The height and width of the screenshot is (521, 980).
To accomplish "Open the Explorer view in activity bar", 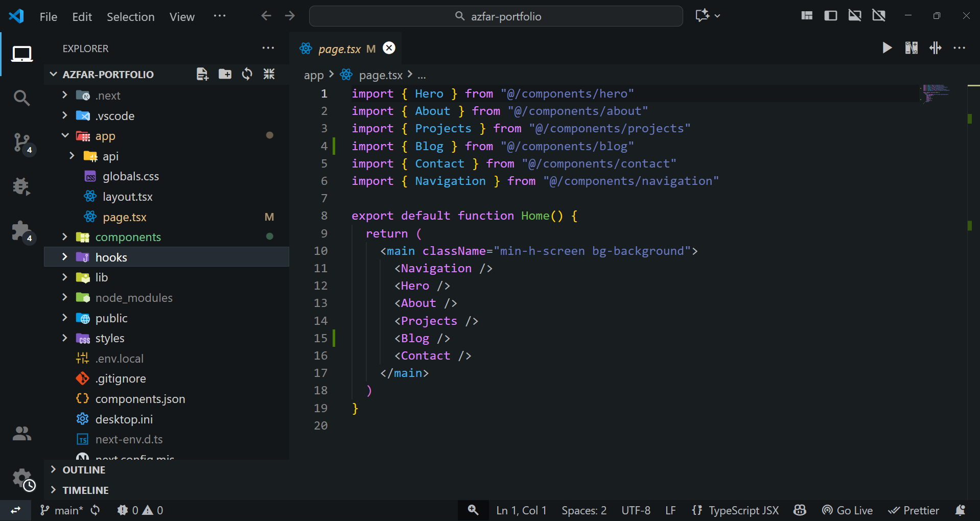I will coord(21,54).
